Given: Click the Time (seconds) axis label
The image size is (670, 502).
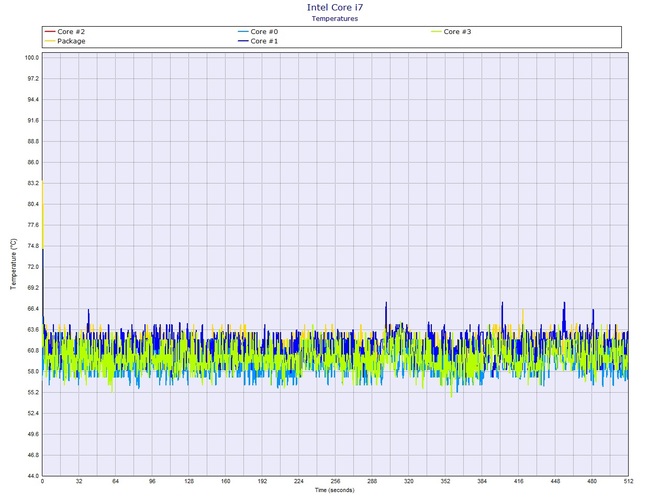Looking at the screenshot, I should click(335, 490).
